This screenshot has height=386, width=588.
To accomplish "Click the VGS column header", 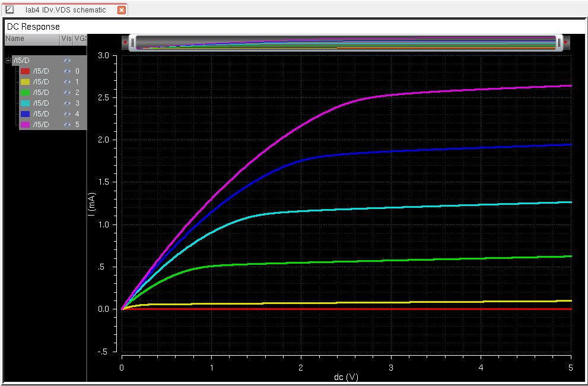I will pyautogui.click(x=80, y=39).
